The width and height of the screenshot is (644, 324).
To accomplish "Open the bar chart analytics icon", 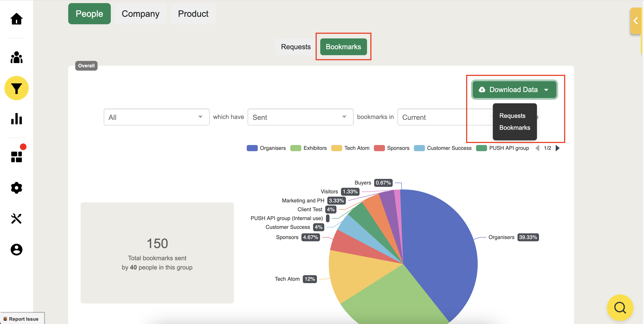I will 17,119.
